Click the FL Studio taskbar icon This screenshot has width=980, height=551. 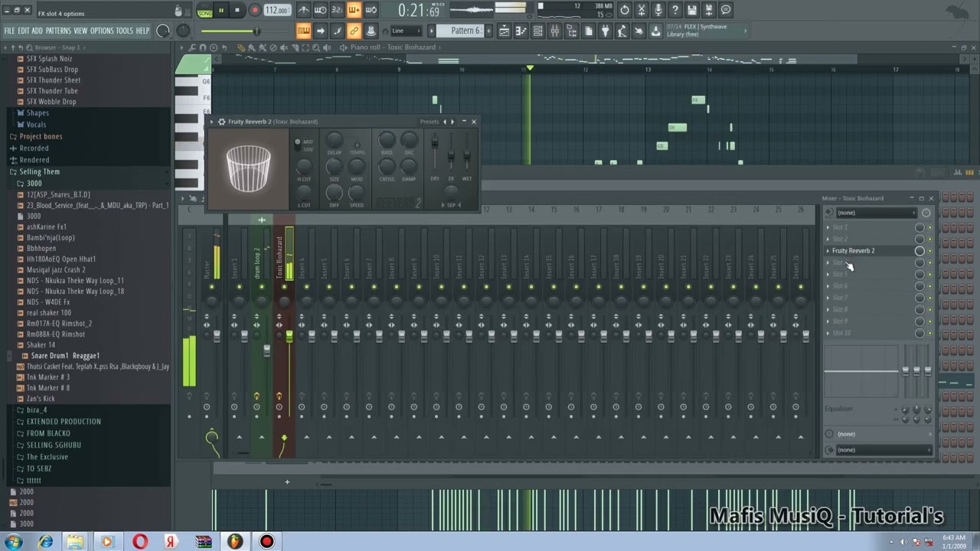[234, 542]
